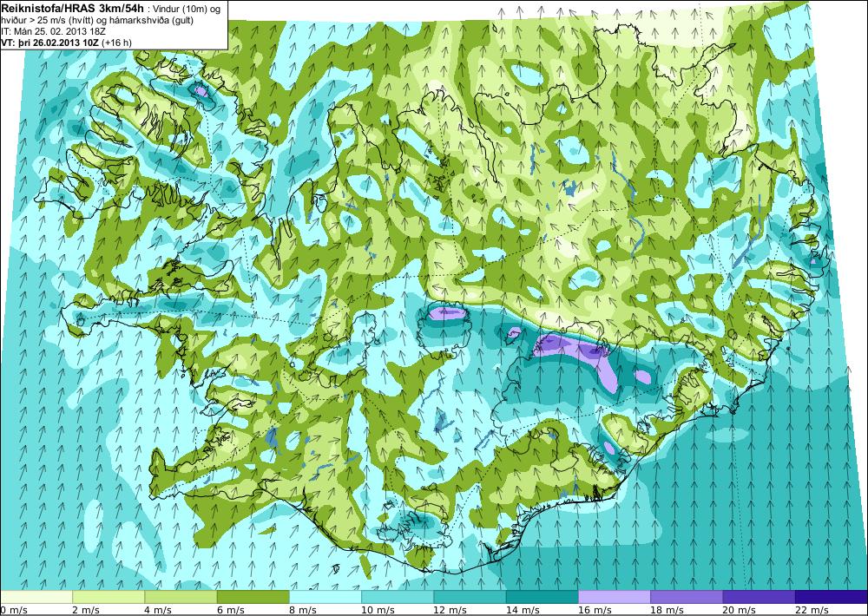Select the "14 m/s" legend label
The width and height of the screenshot is (868, 616).
pyautogui.click(x=523, y=610)
